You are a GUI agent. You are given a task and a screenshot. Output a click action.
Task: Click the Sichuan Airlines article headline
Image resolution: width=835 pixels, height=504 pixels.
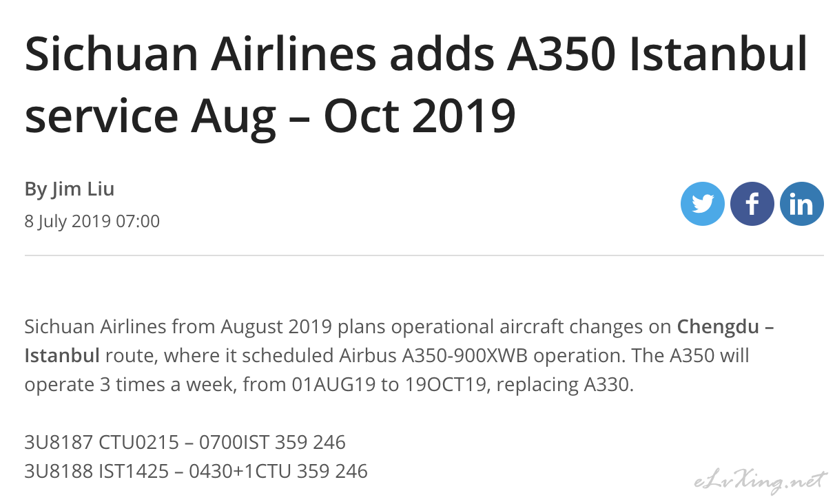415,86
